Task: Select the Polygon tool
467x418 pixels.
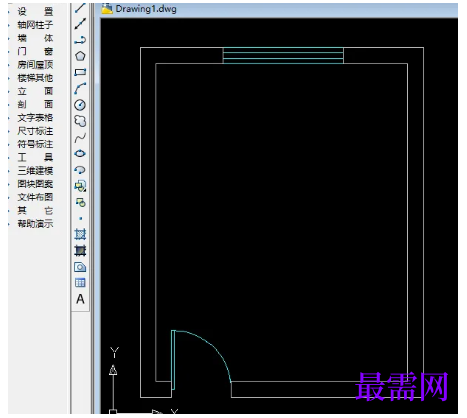Action: [80, 56]
